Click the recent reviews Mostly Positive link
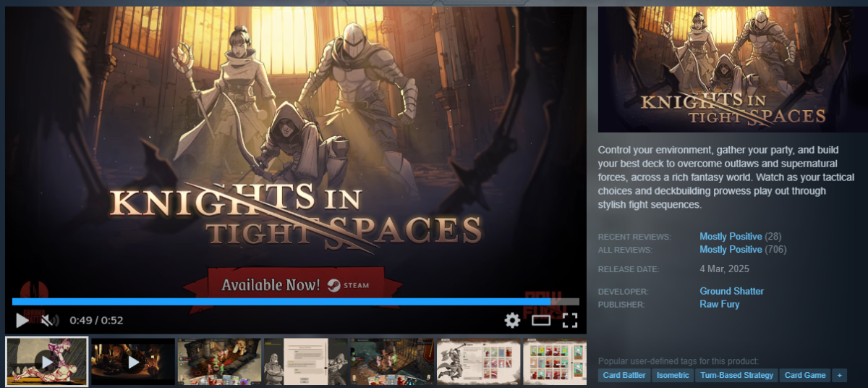The image size is (868, 388). click(731, 237)
